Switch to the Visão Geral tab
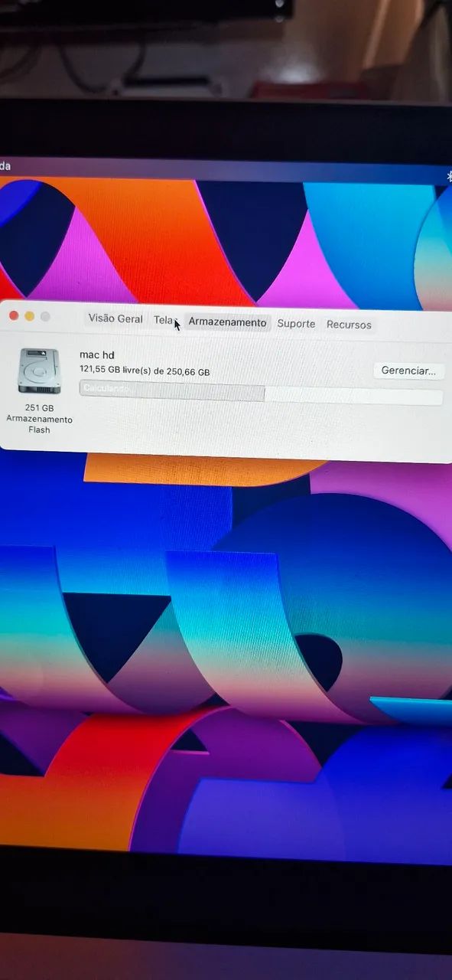Viewport: 452px width, 980px height. [115, 318]
